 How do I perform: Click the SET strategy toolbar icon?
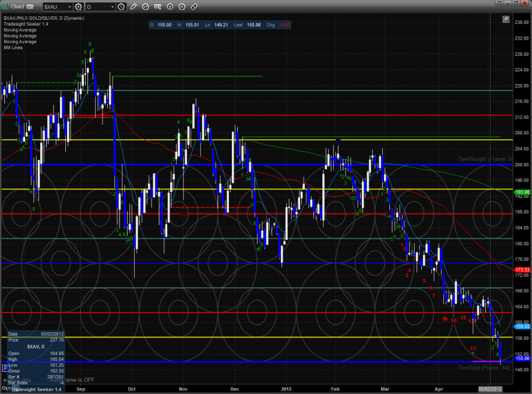[x=158, y=7]
